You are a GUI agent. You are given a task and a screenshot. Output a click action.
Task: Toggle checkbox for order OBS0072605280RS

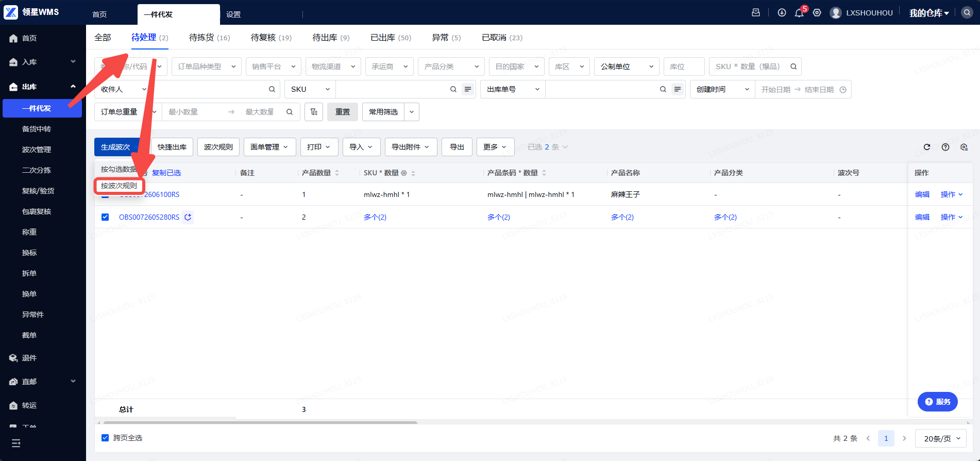(105, 217)
